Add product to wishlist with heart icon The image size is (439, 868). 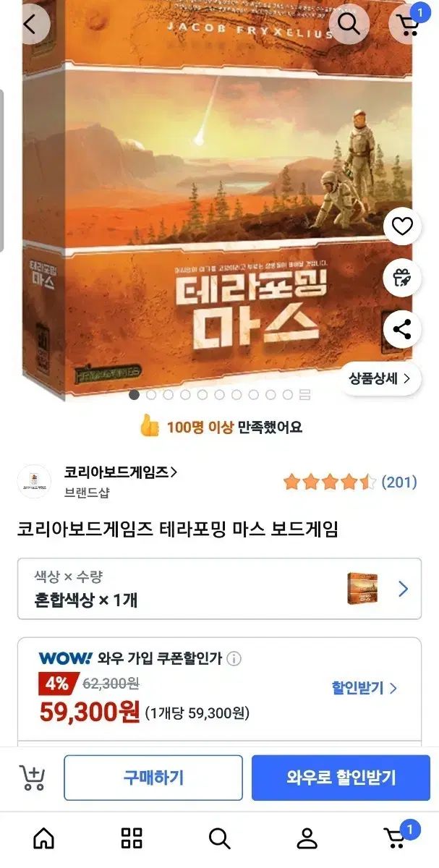coord(401,226)
